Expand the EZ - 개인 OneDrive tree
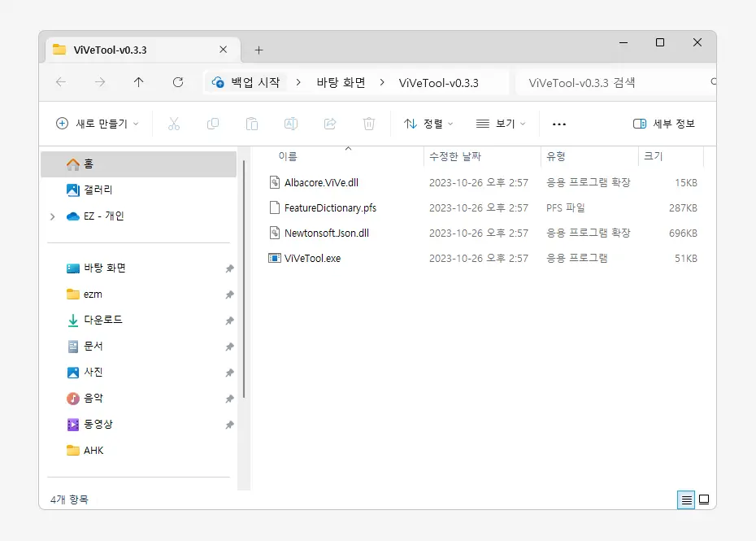Screen dimensions: 756x541 pyautogui.click(x=53, y=216)
